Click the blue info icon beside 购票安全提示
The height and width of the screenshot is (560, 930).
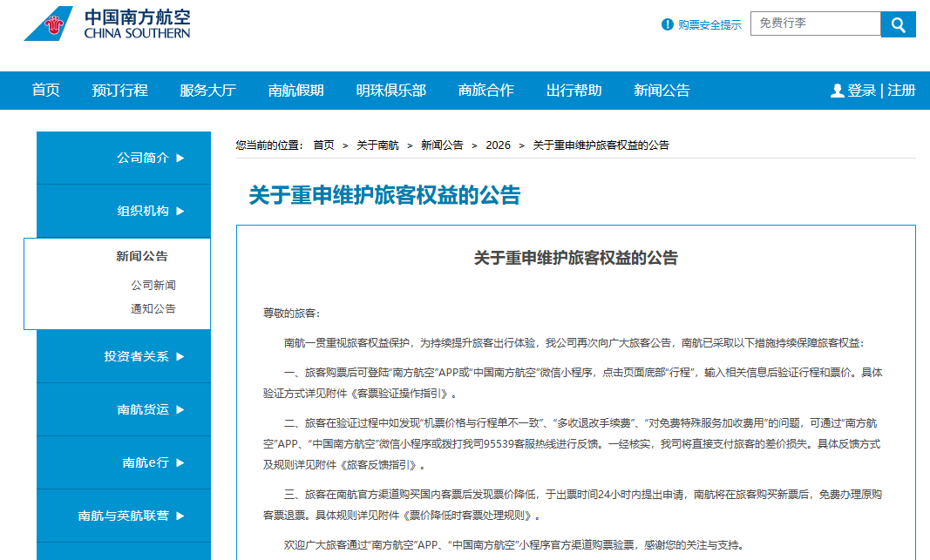click(x=668, y=24)
